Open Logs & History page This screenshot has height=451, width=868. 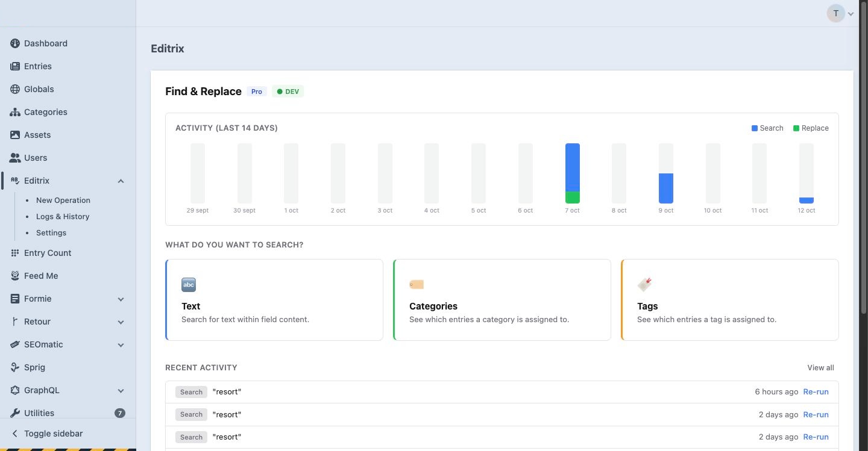tap(63, 216)
